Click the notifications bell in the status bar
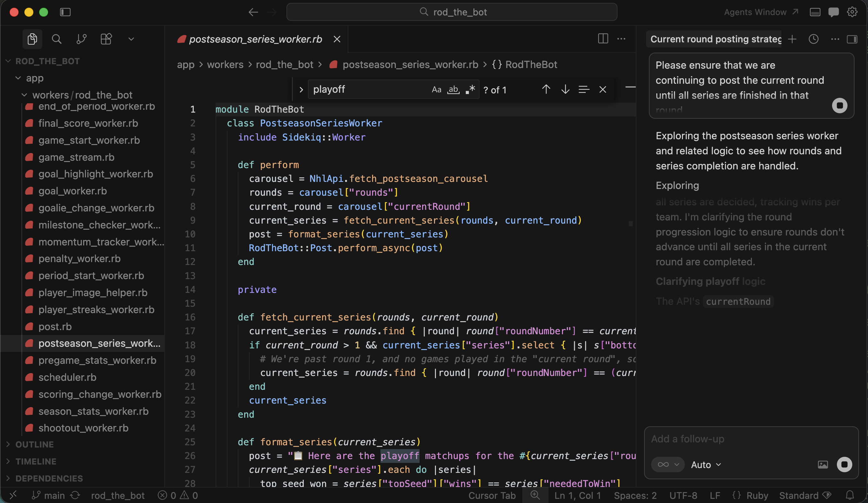868x503 pixels. [850, 495]
